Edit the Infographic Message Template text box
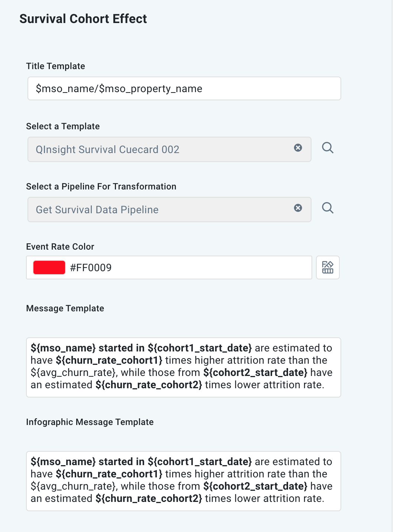Screen dimensions: 394x532 [184, 480]
